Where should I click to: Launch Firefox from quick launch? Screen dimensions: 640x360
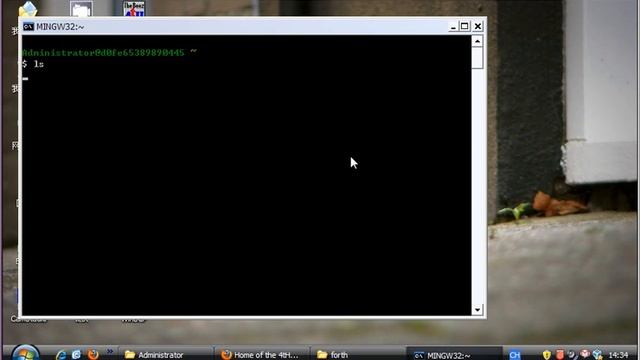[x=93, y=354]
